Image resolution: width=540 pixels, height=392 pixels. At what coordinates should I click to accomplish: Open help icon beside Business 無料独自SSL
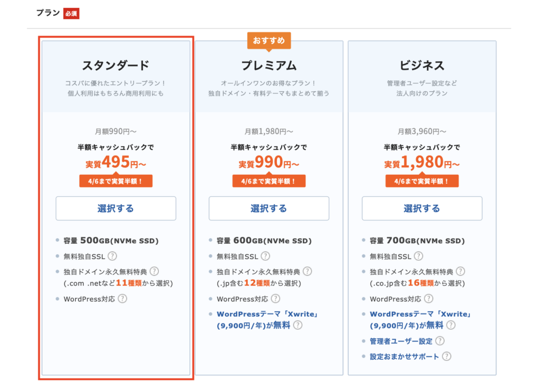point(418,256)
